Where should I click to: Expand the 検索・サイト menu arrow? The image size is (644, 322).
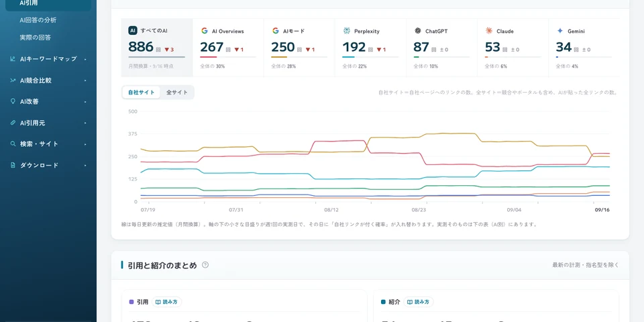click(x=85, y=144)
